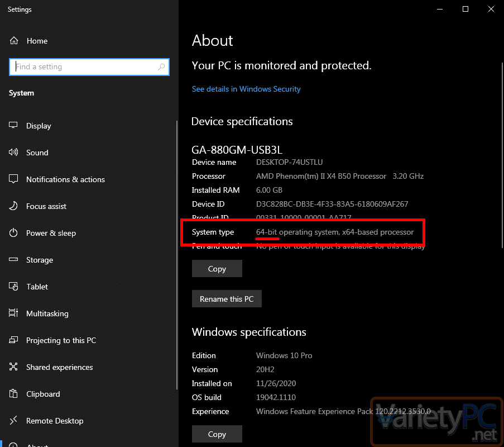This screenshot has height=447, width=504.
Task: Click the Clipboard icon
Action: pos(13,393)
